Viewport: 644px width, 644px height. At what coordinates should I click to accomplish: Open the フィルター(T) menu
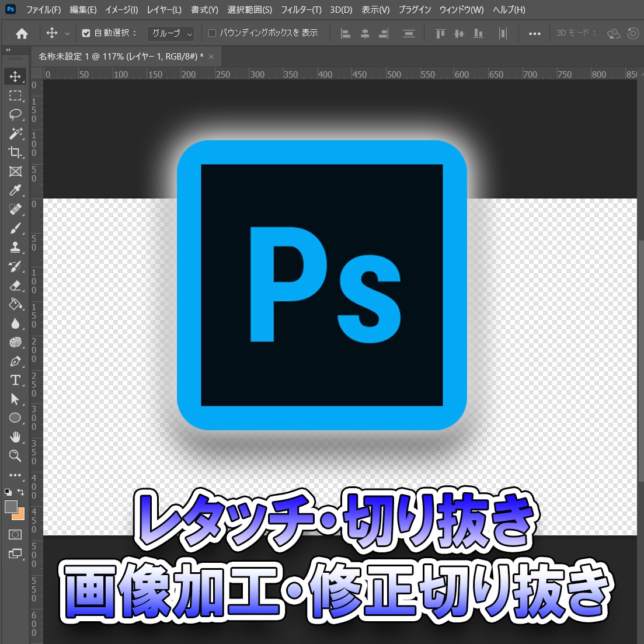point(301,10)
